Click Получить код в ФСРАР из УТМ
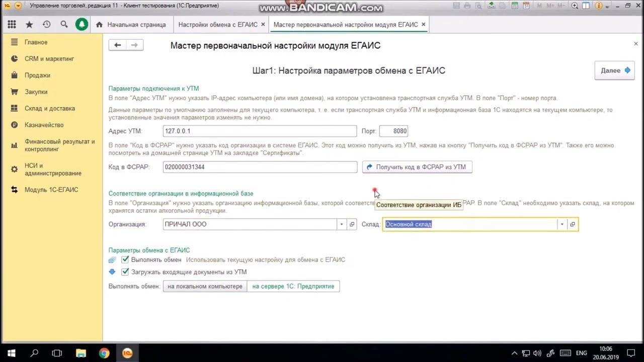The height and width of the screenshot is (362, 644). point(417,167)
